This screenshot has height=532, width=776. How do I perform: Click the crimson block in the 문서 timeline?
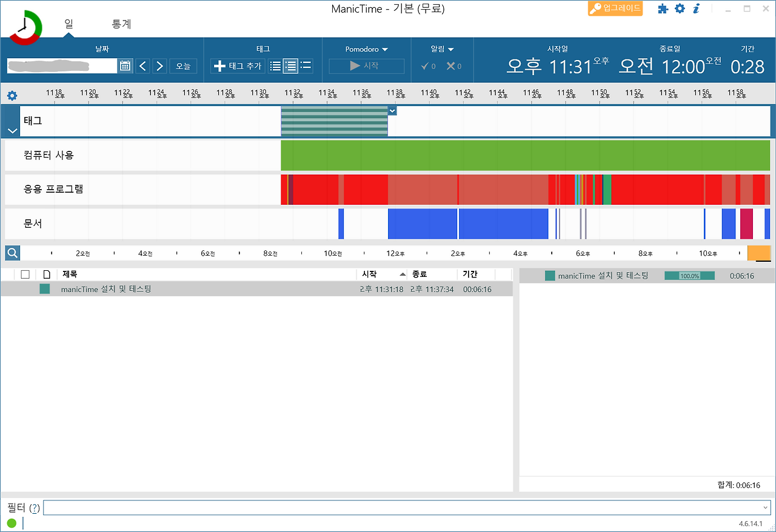[x=746, y=224]
